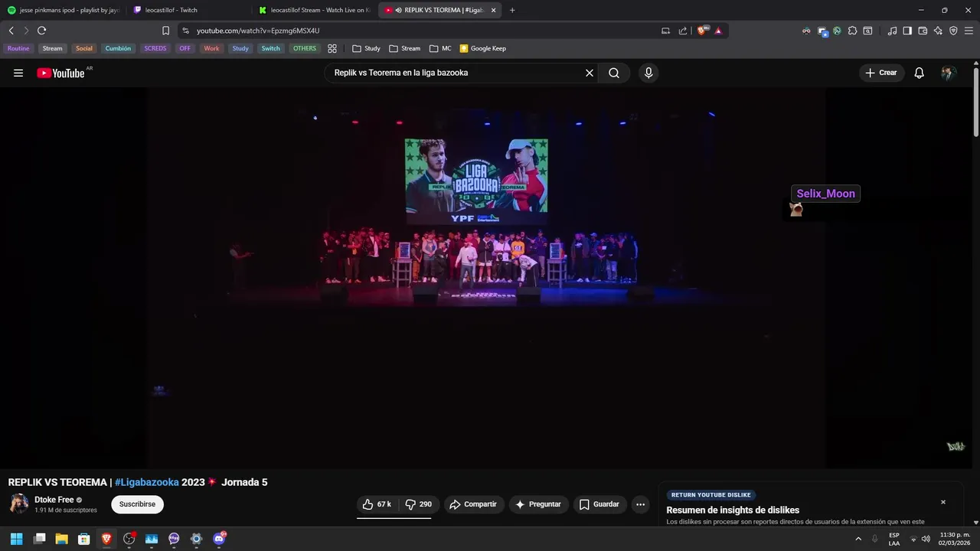Like the video with 67 k
The height and width of the screenshot is (551, 980).
click(377, 504)
